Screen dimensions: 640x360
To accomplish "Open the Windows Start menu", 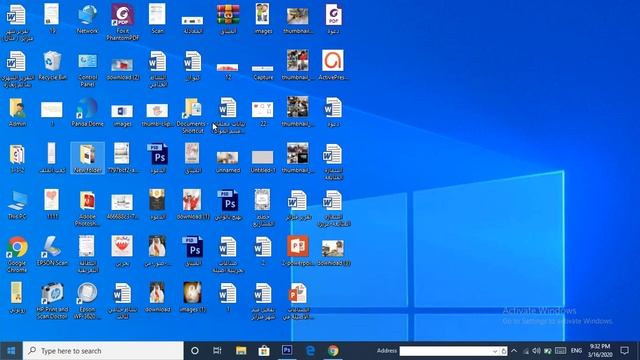I will pyautogui.click(x=11, y=351).
